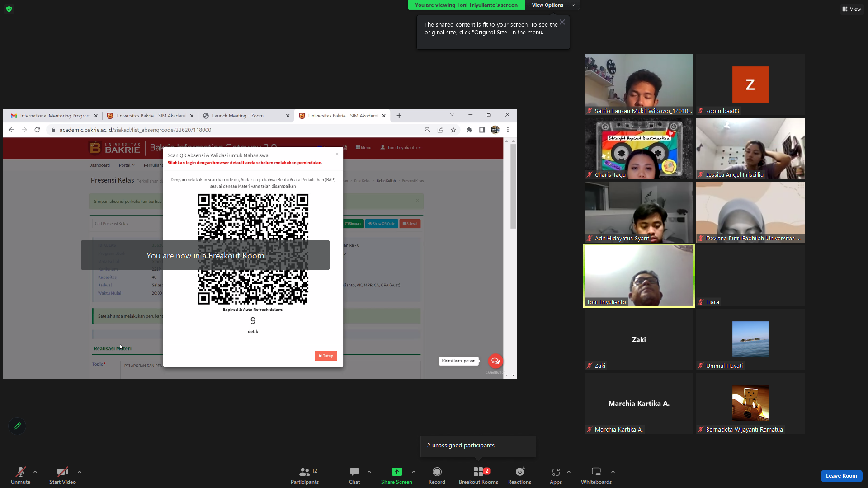
Task: Open a new browser tab
Action: [x=399, y=116]
